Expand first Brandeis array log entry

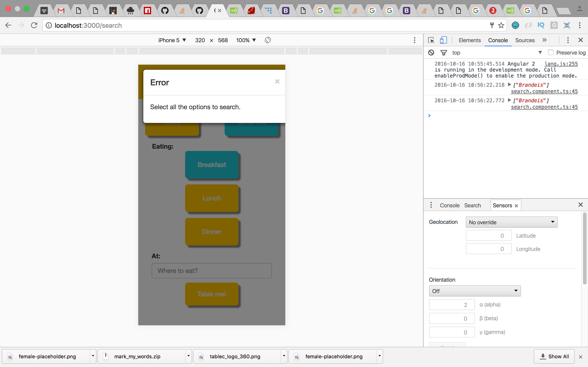(x=509, y=85)
